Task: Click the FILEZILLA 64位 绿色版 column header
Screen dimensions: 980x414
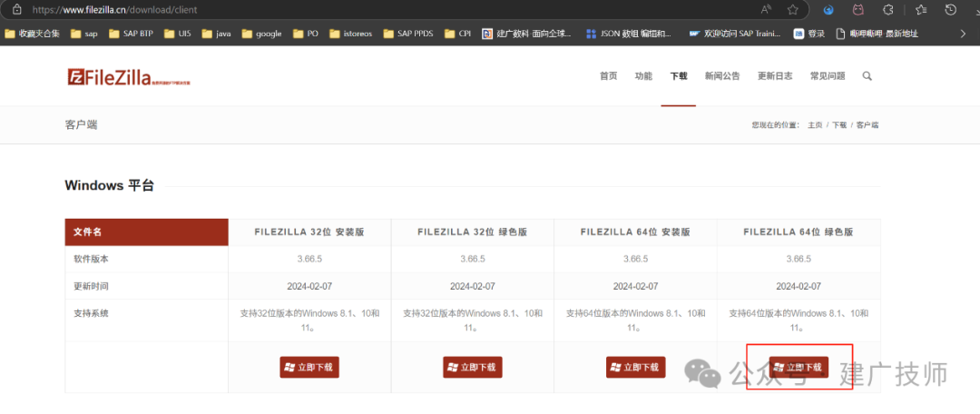Action: tap(799, 232)
